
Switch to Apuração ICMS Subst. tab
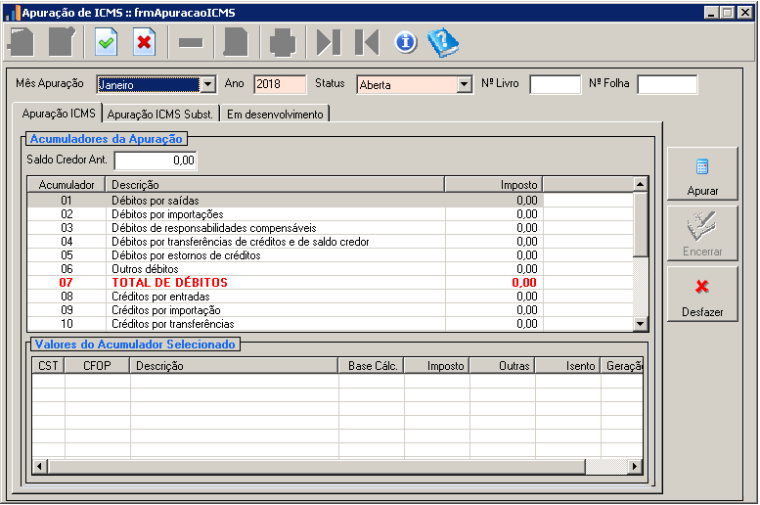pyautogui.click(x=160, y=114)
